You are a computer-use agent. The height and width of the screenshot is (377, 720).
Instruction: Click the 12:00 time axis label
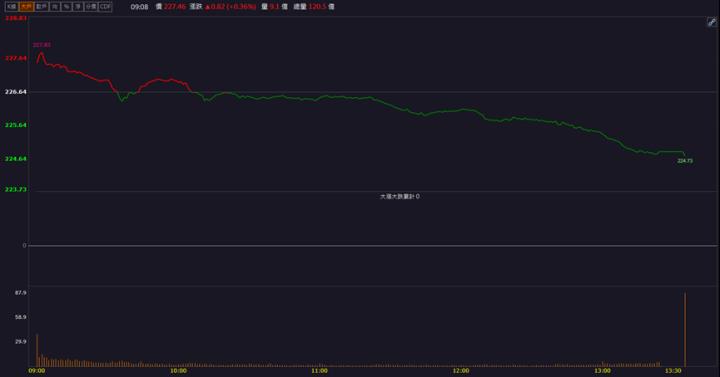click(461, 371)
